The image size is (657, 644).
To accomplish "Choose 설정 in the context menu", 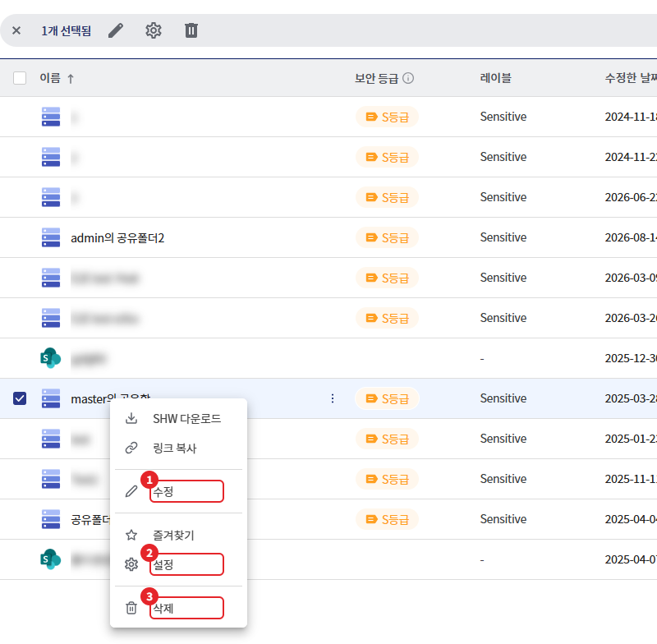I will tap(163, 565).
